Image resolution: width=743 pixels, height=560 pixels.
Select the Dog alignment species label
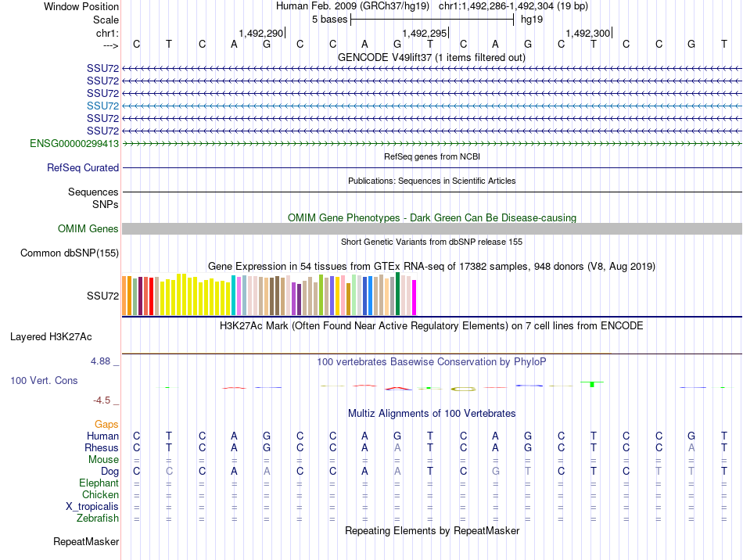109,472
